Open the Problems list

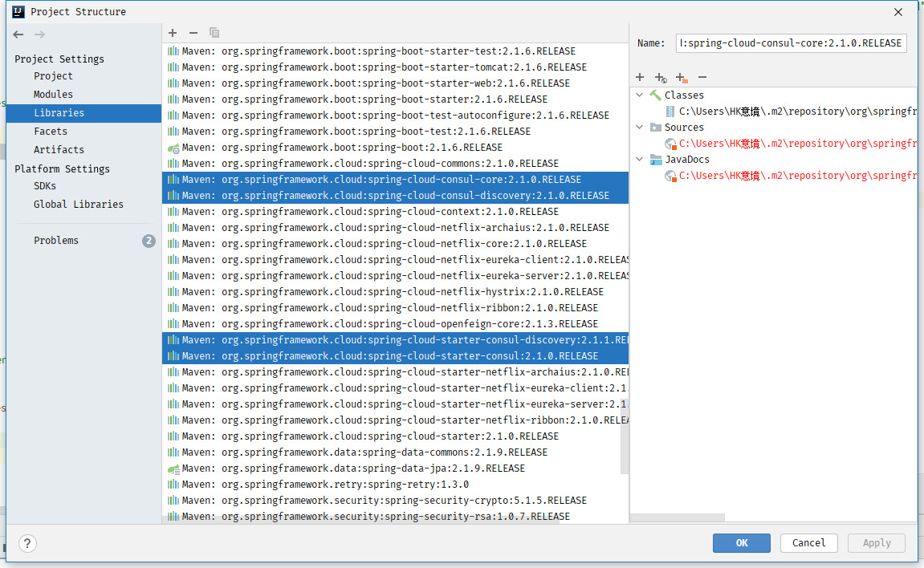click(x=56, y=240)
